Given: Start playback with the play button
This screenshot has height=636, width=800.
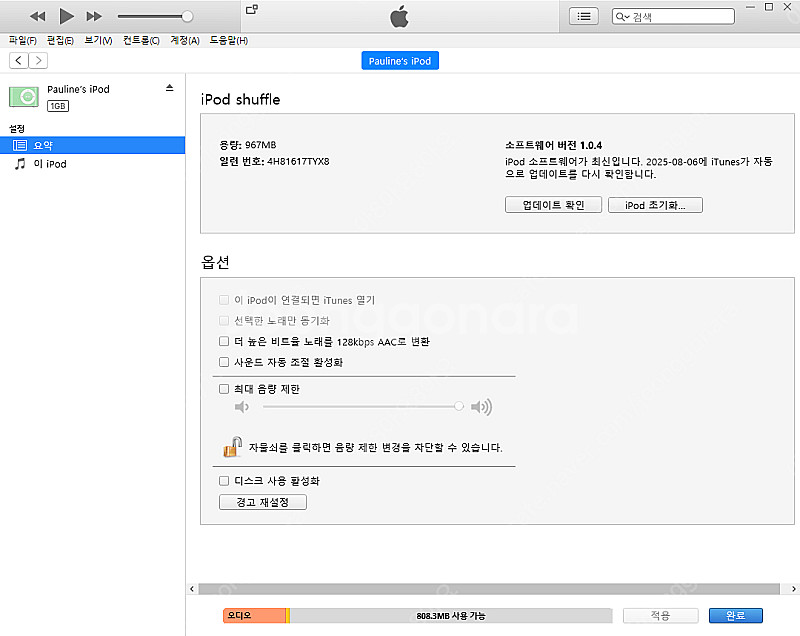Looking at the screenshot, I should tap(66, 16).
